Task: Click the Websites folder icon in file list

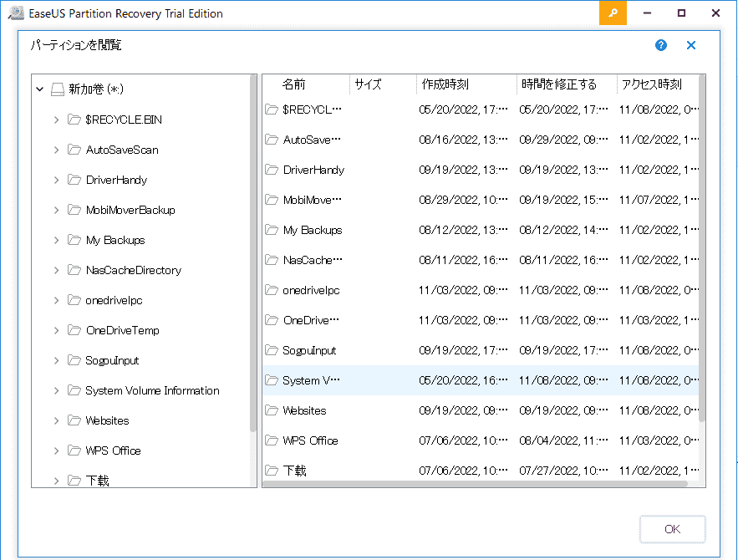Action: pyautogui.click(x=272, y=410)
